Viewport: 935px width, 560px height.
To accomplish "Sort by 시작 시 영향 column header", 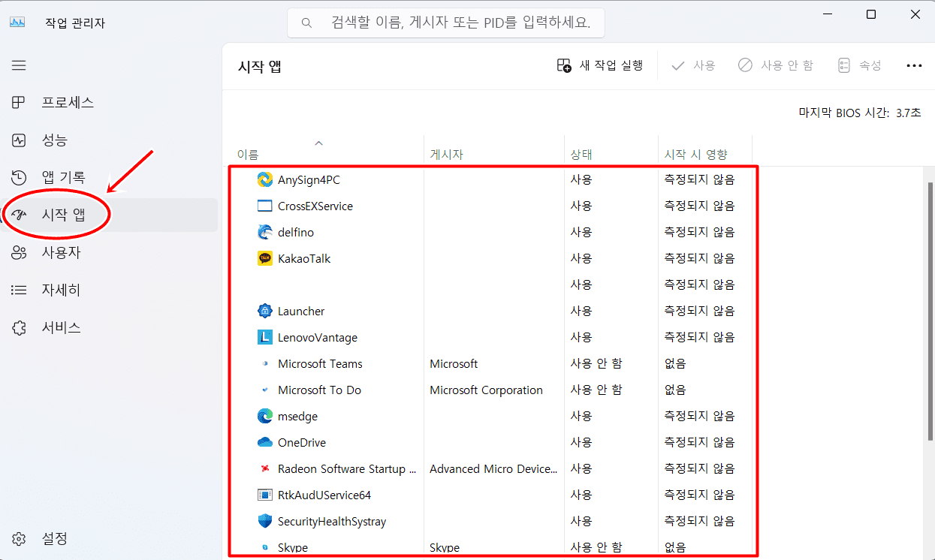I will point(705,151).
